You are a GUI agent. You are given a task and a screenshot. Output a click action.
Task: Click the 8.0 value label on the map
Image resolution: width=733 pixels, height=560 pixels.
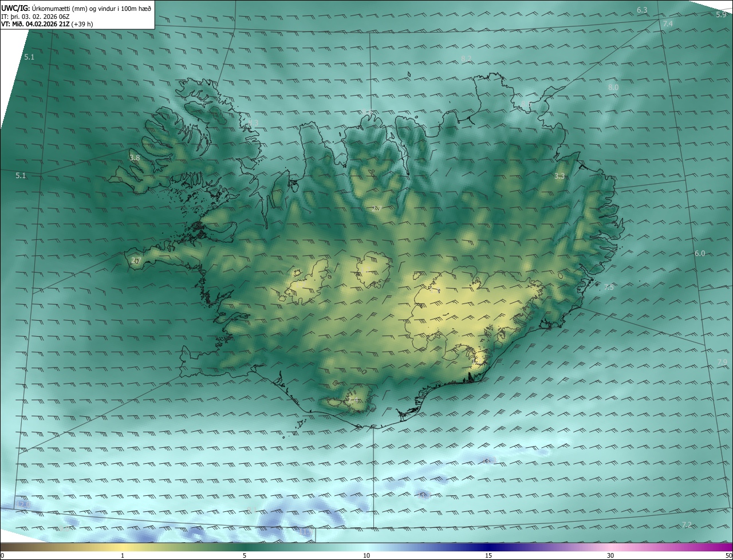click(x=613, y=87)
